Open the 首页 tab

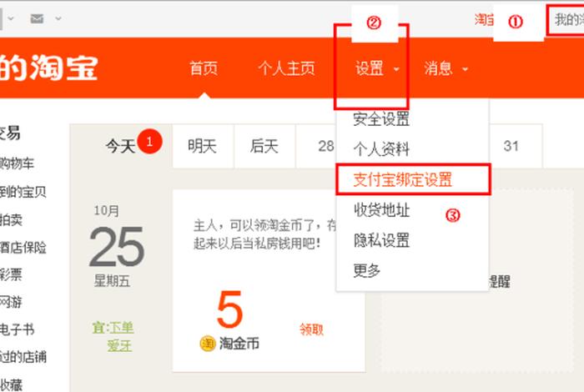coord(204,68)
